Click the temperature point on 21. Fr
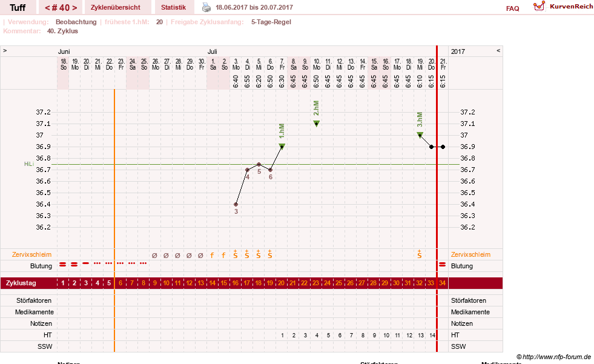Viewport: 594px width, 364px height. click(x=443, y=147)
